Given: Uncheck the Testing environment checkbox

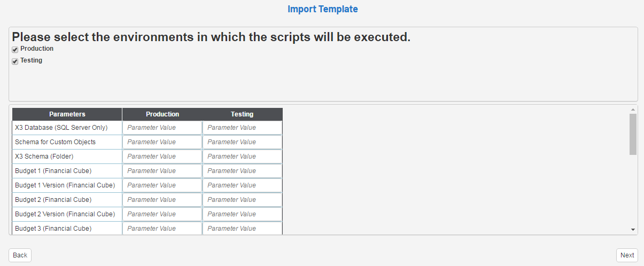Looking at the screenshot, I should (15, 61).
